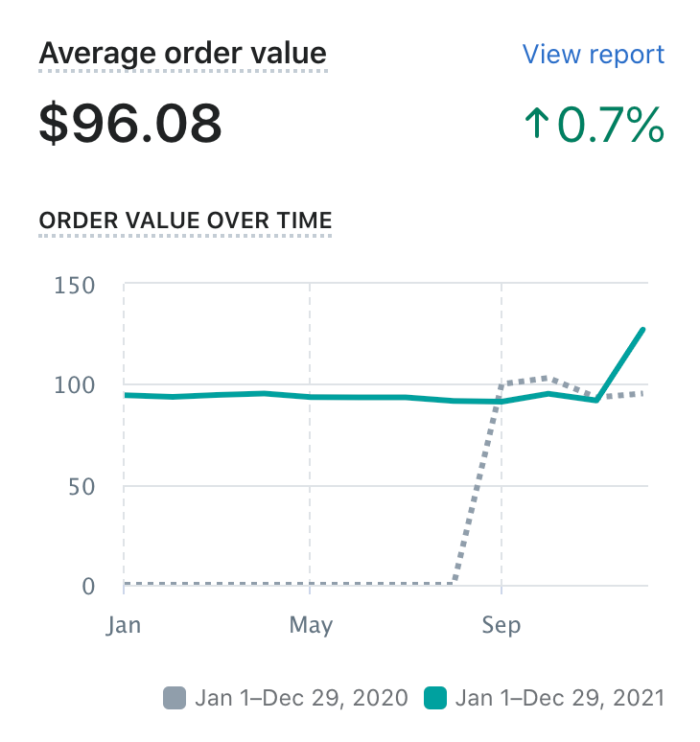Click the gray 2020 legend swatch
The image size is (700, 742).
[174, 698]
